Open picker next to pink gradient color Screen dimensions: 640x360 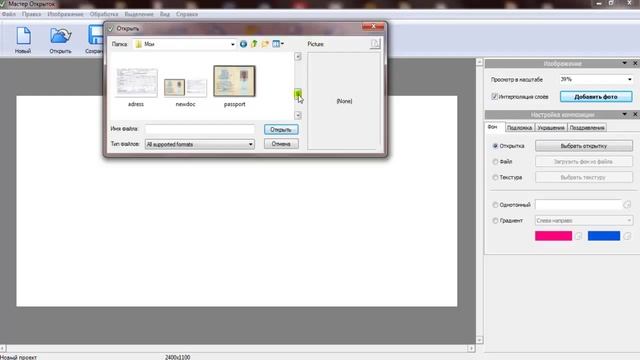click(x=579, y=236)
